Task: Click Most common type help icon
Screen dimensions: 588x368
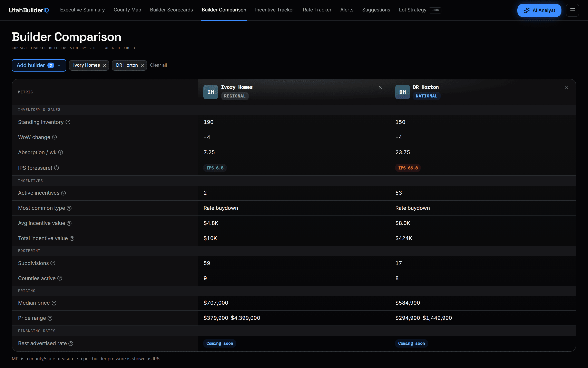Action: (69, 208)
